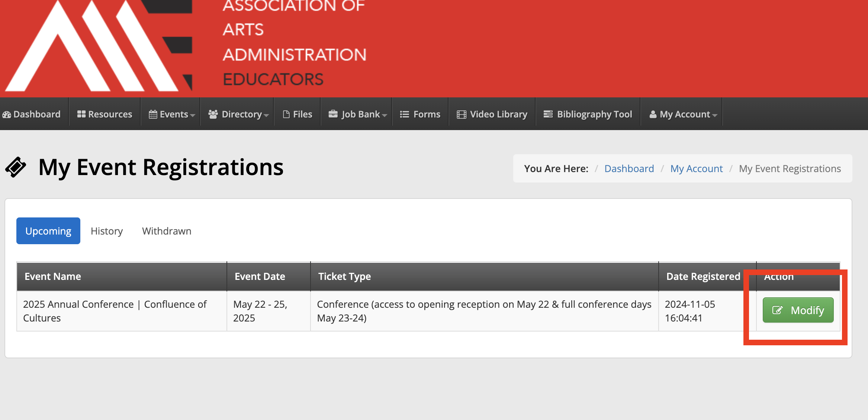Switch to the History tab

107,231
